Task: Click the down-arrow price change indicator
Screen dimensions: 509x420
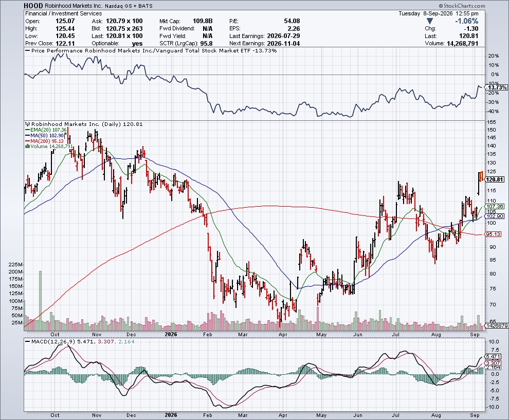Action: [430, 21]
